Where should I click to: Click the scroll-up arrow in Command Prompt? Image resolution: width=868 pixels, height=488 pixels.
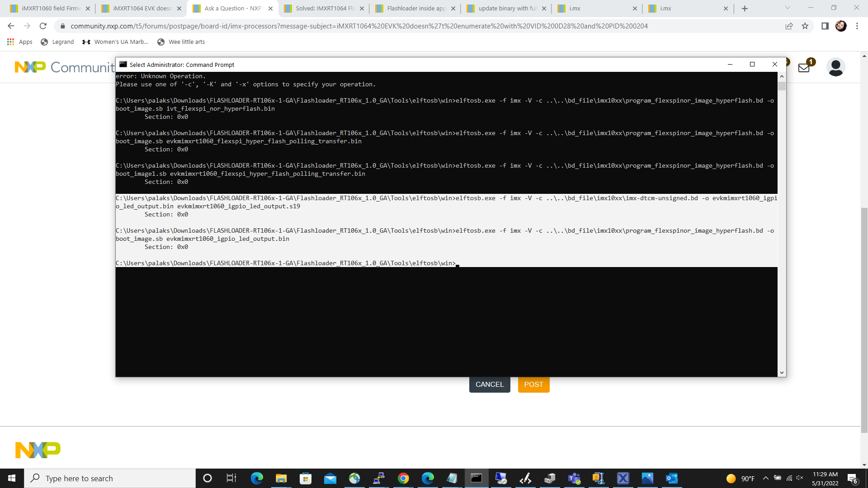tap(782, 76)
